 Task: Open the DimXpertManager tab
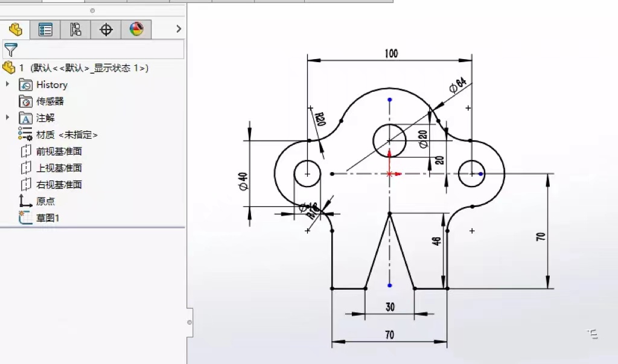point(106,29)
